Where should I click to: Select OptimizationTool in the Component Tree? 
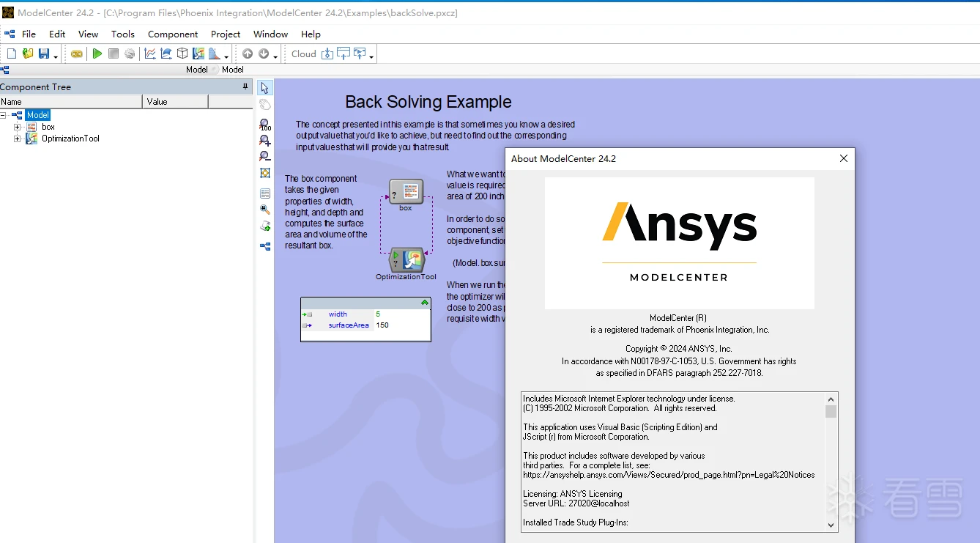[x=70, y=138]
